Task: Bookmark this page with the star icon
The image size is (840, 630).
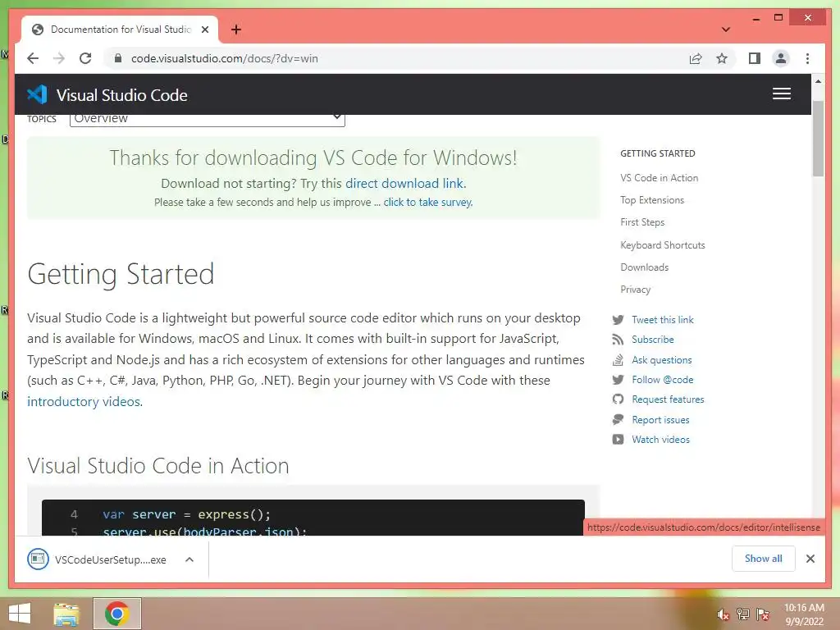Action: coord(722,58)
